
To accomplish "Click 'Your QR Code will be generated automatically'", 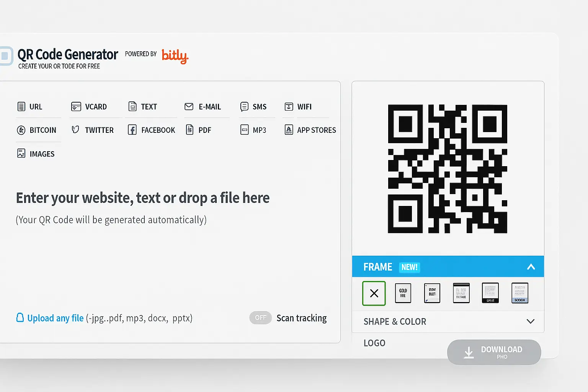I will (111, 220).
